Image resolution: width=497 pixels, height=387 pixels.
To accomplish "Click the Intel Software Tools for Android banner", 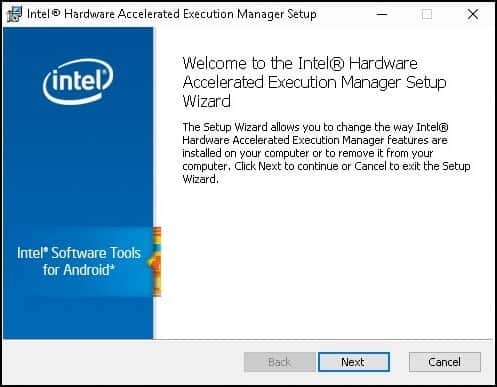I will pos(79,262).
